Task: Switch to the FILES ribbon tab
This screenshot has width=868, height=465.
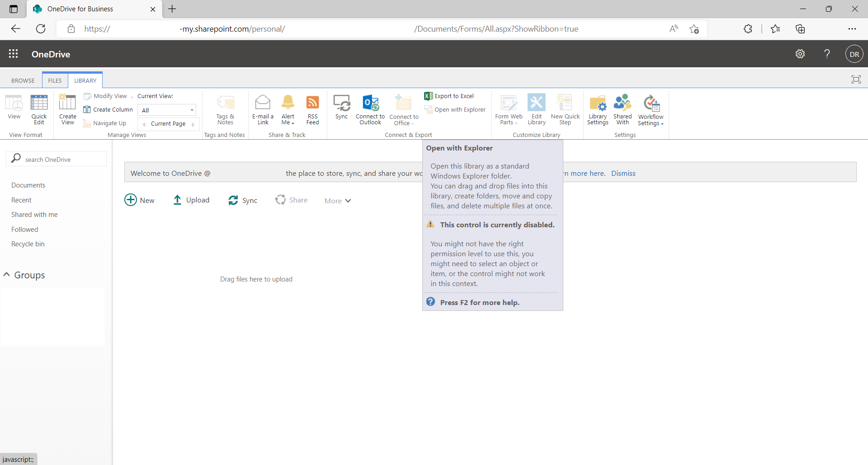Action: click(x=55, y=80)
